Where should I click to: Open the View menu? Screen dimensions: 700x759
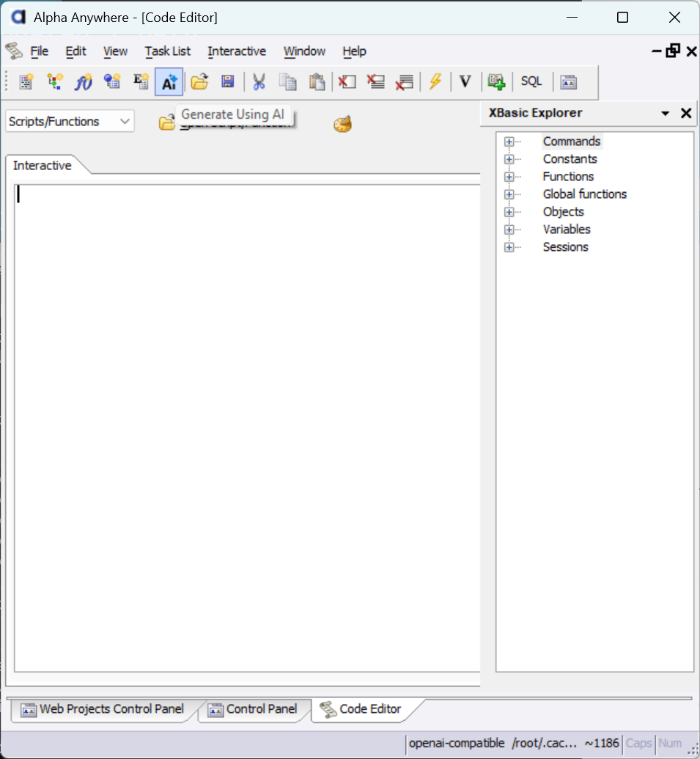coord(115,51)
